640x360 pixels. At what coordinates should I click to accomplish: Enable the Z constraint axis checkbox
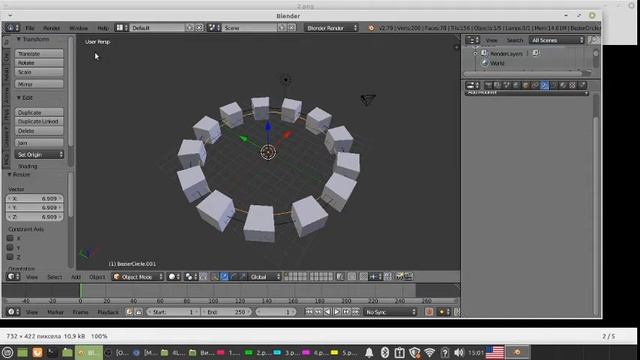click(10, 257)
